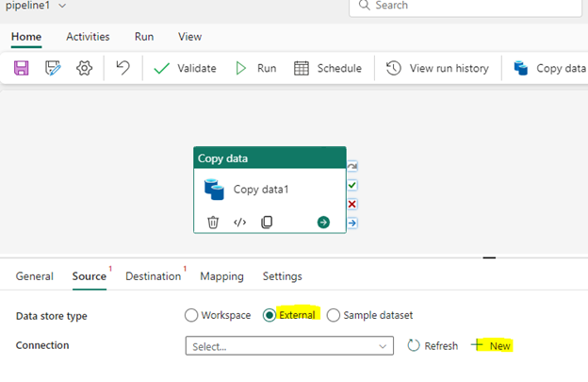Open View run history
The image size is (588, 382).
[x=437, y=68]
